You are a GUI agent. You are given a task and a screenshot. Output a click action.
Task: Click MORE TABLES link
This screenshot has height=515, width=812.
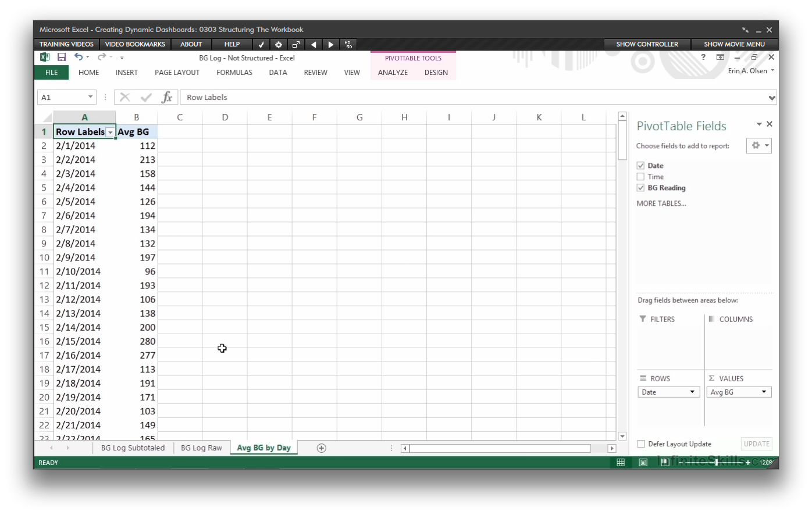coord(661,203)
